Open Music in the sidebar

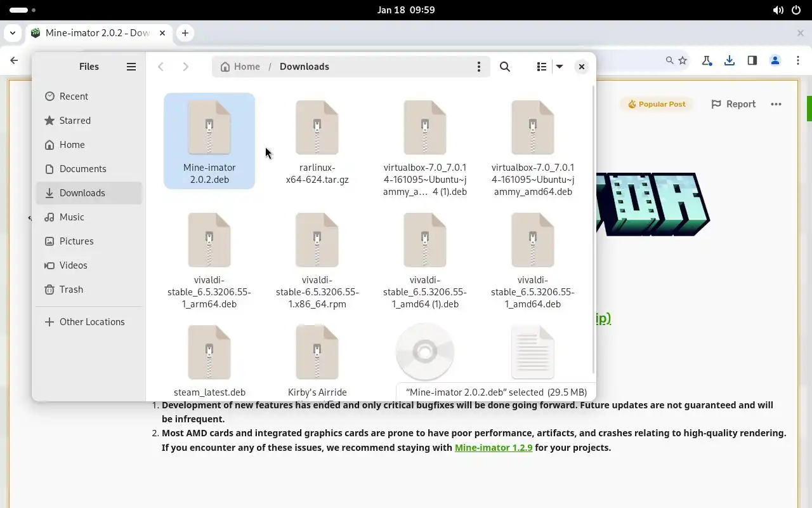89,217
